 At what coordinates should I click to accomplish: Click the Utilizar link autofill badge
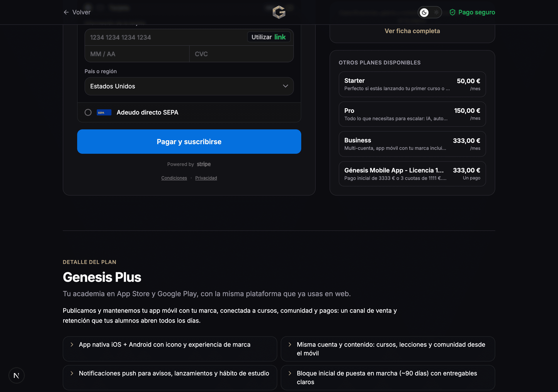tap(269, 37)
